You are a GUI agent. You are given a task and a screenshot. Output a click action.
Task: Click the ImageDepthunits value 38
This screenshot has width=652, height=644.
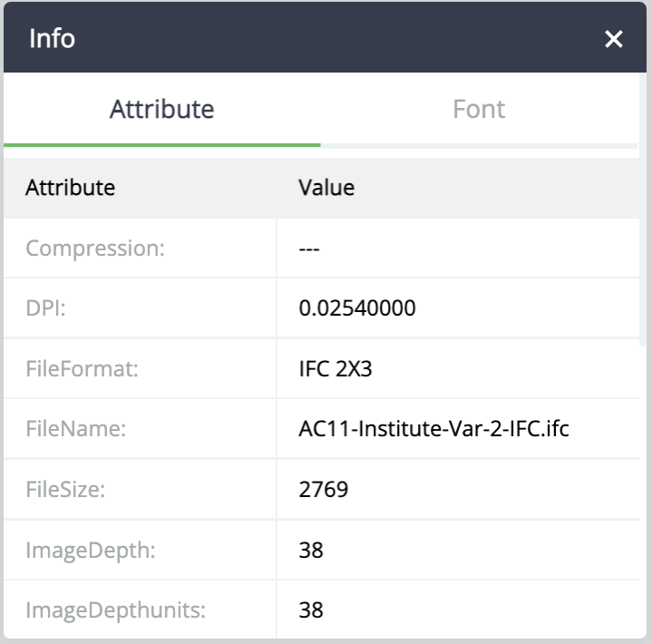pos(311,610)
